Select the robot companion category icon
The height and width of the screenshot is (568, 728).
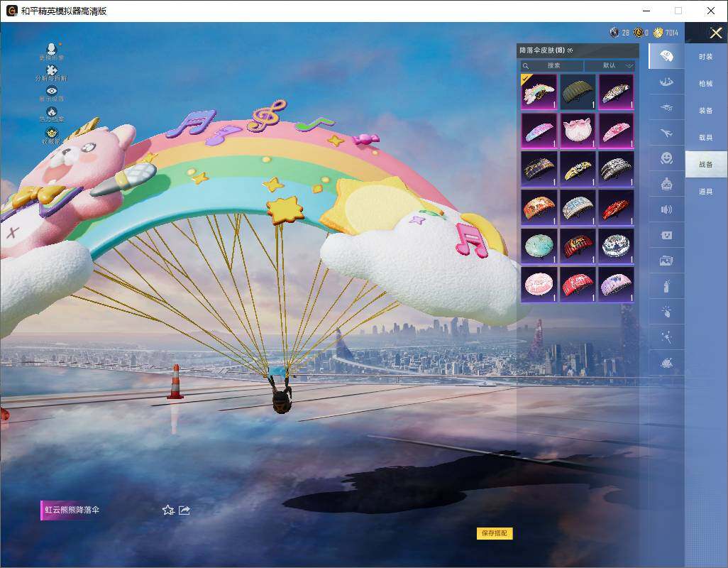(666, 184)
